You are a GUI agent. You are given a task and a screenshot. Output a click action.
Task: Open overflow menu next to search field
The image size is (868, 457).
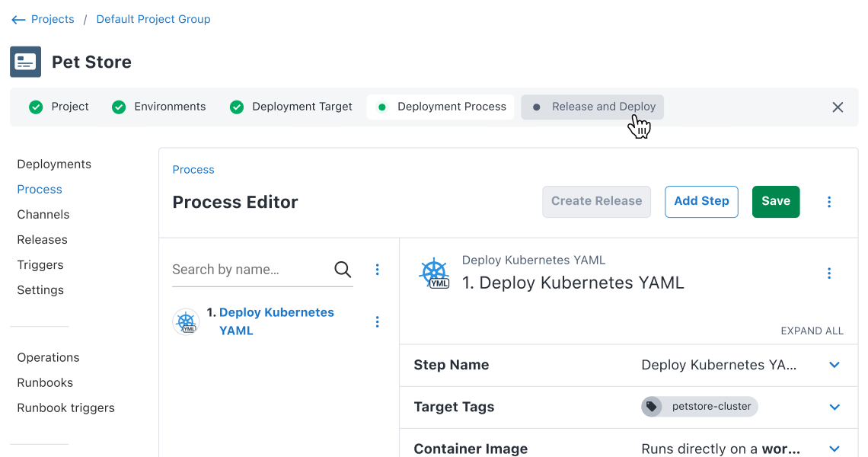tap(377, 270)
